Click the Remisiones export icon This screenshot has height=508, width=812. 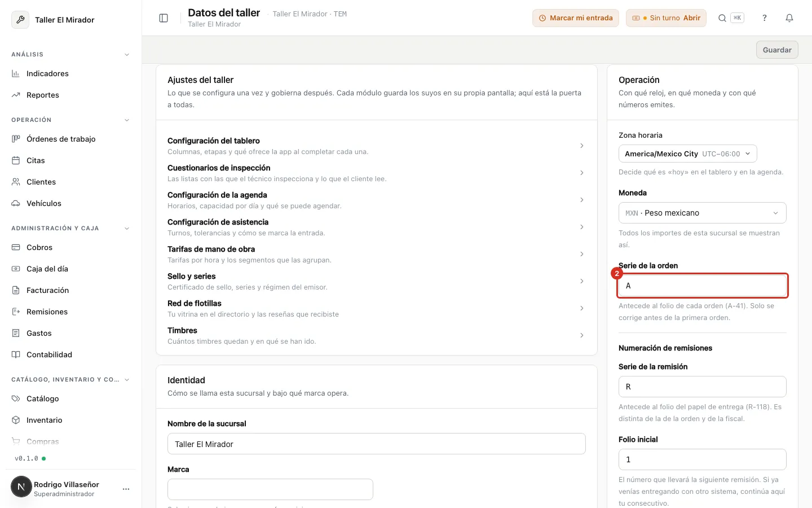coord(16,312)
